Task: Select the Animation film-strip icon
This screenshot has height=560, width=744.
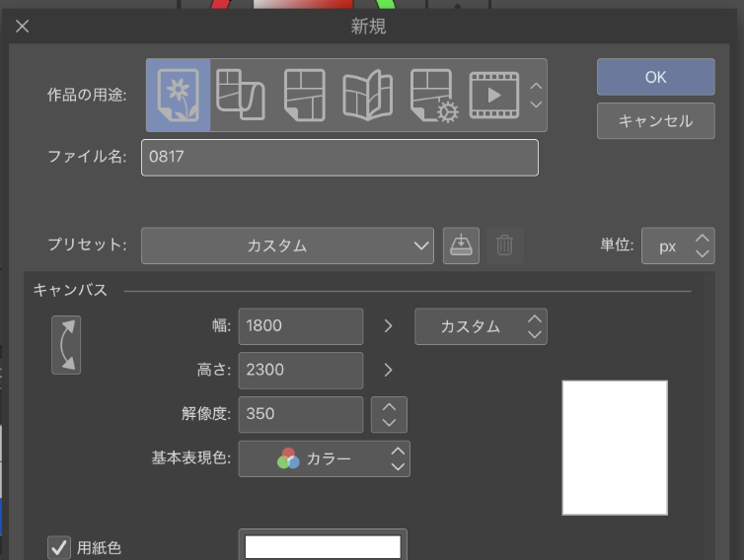Action: click(x=494, y=95)
